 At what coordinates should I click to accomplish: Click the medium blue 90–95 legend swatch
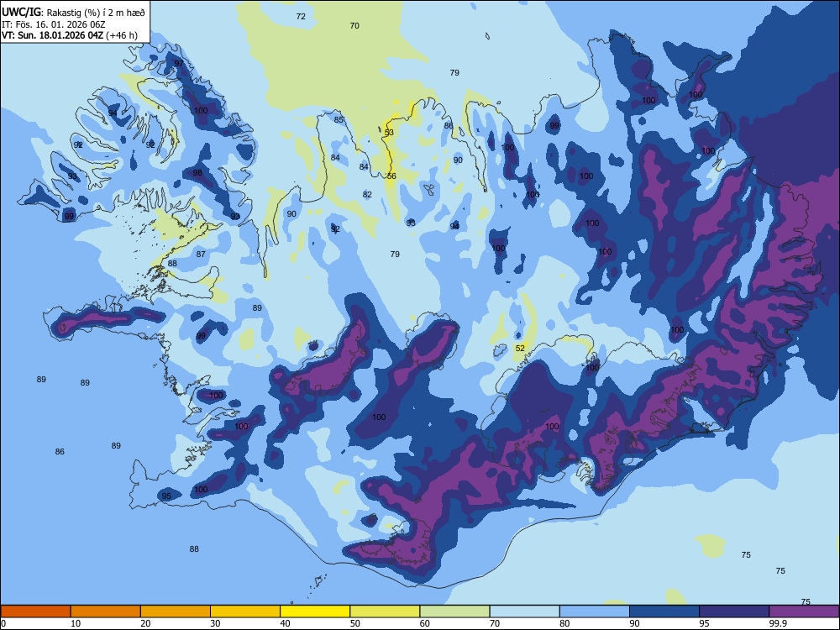tap(664, 612)
